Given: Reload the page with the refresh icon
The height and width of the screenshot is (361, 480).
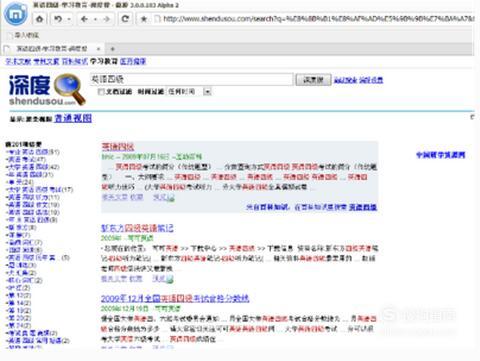Looking at the screenshot, I should tap(125, 19).
